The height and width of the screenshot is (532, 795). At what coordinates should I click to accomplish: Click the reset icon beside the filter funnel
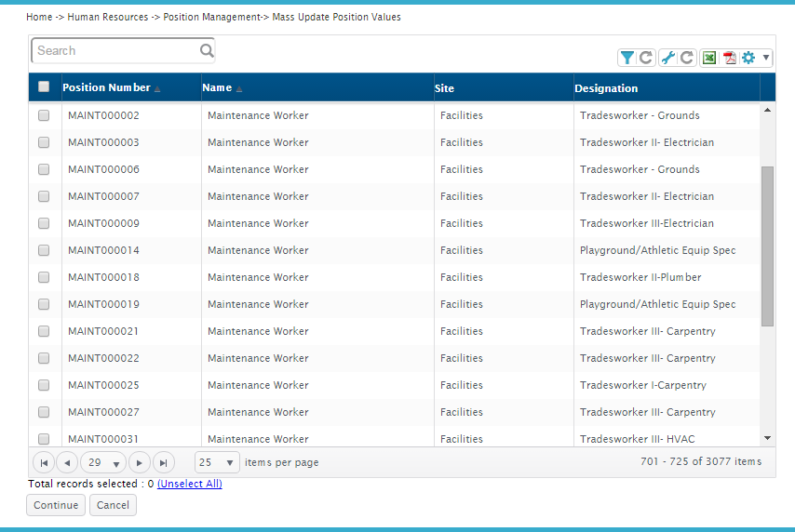click(x=645, y=58)
